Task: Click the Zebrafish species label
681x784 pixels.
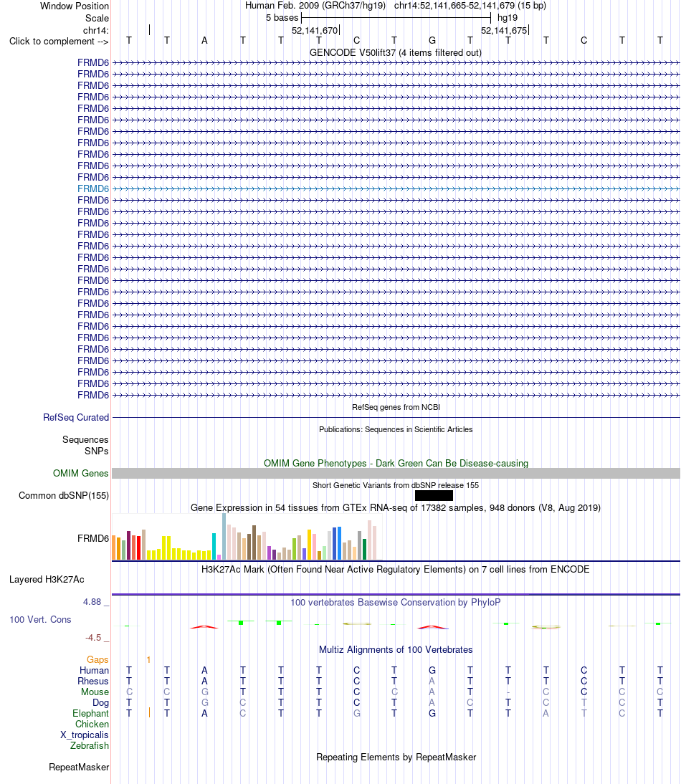Action: pyautogui.click(x=90, y=745)
